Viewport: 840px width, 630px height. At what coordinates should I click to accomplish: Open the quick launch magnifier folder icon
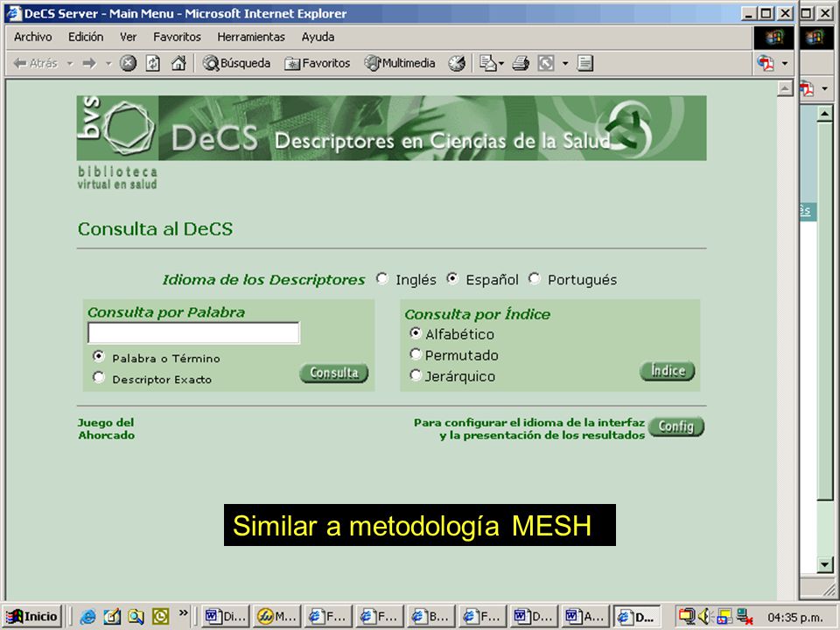point(136,617)
